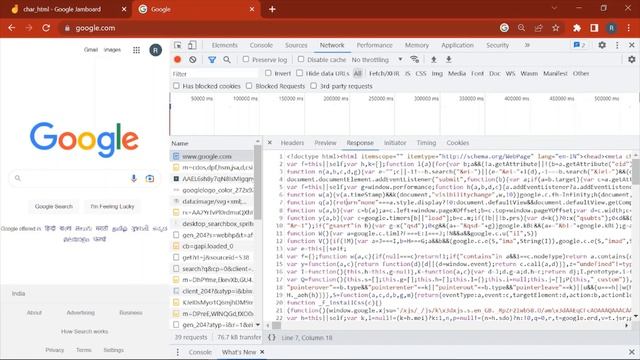Open the drawer three-dot menu beside Console

[x=178, y=352]
